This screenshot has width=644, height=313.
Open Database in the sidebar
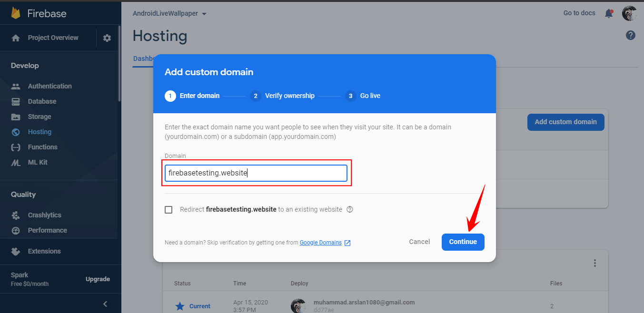[42, 102]
